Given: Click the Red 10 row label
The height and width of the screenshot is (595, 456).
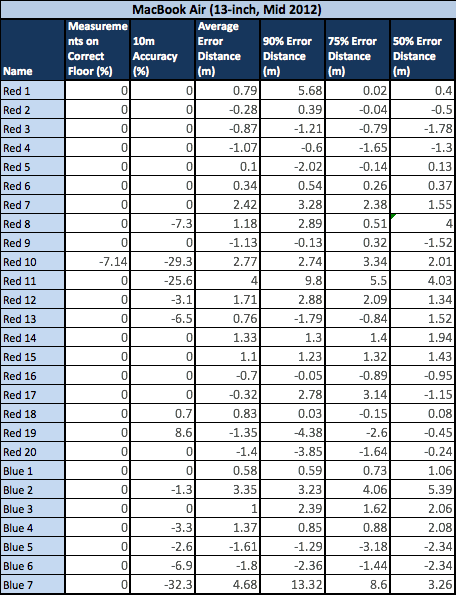Looking at the screenshot, I should coord(32,261).
